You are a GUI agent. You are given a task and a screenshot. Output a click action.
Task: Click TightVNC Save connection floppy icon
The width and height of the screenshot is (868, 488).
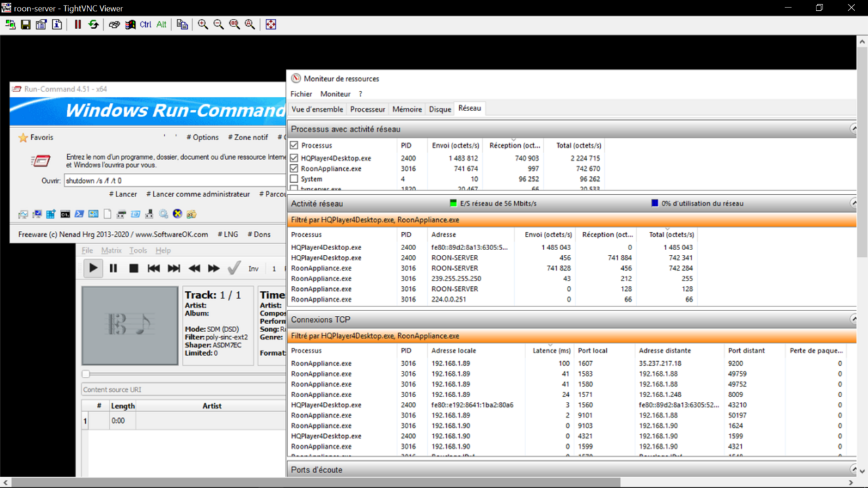[x=26, y=24]
